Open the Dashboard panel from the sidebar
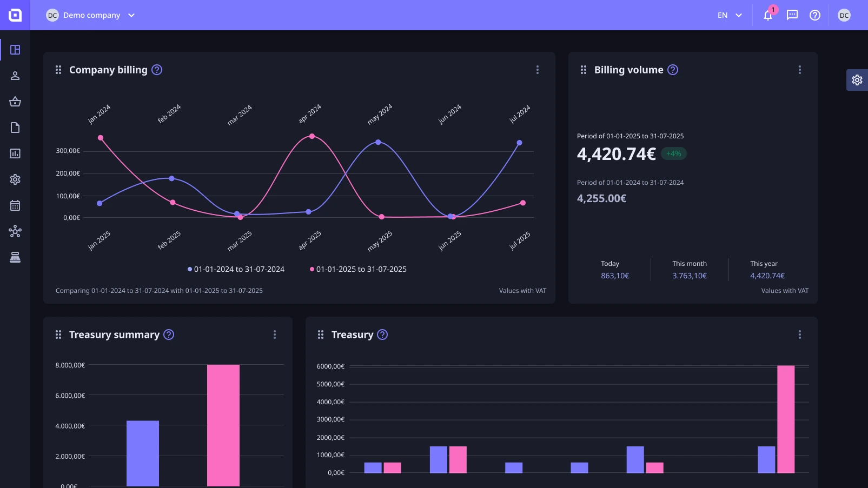 coord(15,49)
